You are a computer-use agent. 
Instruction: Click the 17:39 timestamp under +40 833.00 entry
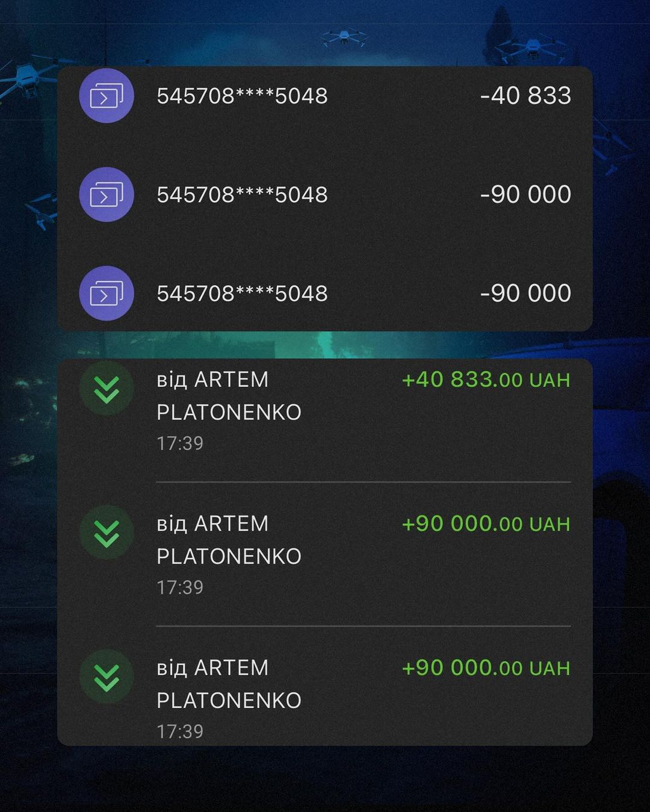point(180,443)
